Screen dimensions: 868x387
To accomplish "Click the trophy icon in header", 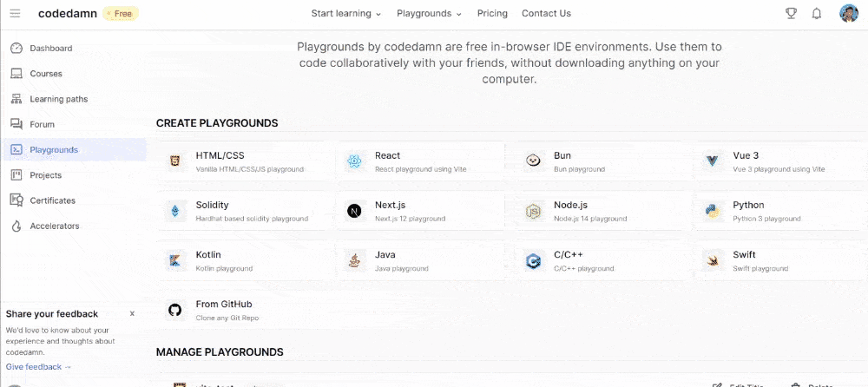I will coord(791,13).
